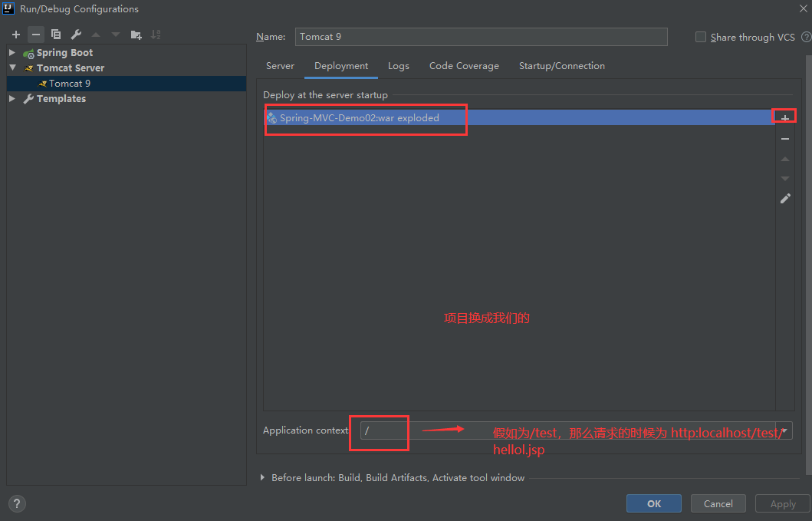Open help with question mark button

pyautogui.click(x=17, y=503)
